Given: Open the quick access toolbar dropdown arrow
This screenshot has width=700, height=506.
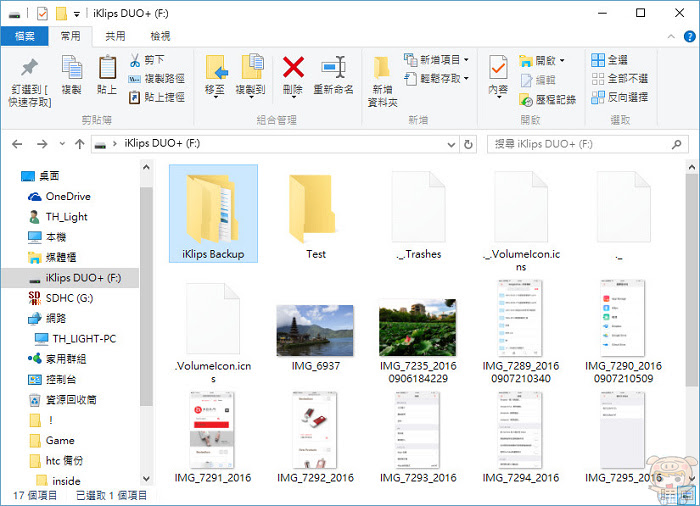Looking at the screenshot, I should pyautogui.click(x=77, y=14).
